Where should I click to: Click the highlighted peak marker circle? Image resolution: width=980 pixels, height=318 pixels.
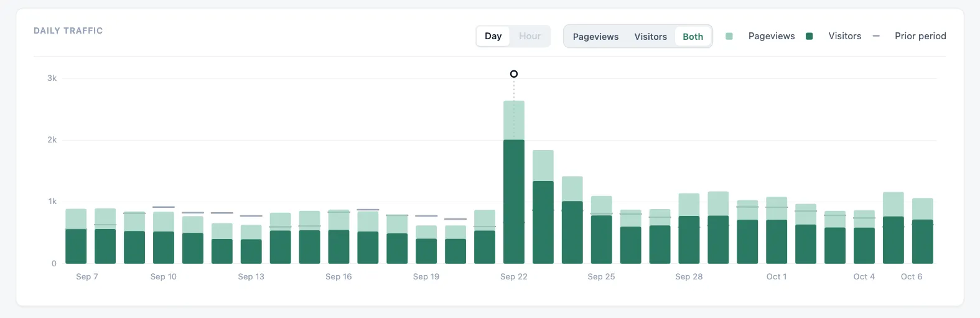(x=514, y=74)
